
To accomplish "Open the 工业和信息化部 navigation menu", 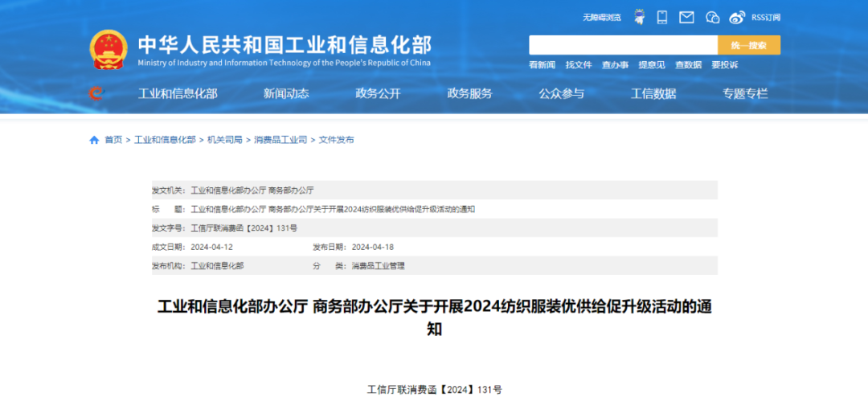I will (177, 94).
